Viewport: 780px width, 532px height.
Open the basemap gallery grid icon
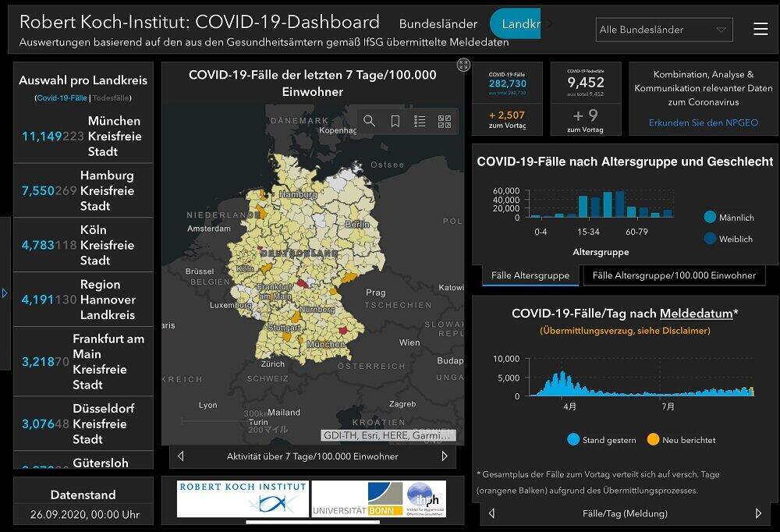[x=445, y=121]
